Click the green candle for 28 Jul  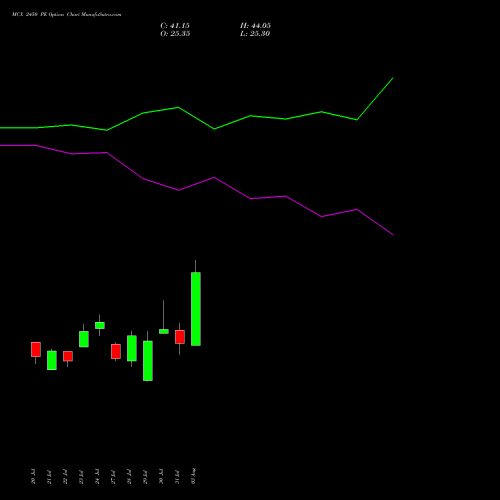point(132,348)
